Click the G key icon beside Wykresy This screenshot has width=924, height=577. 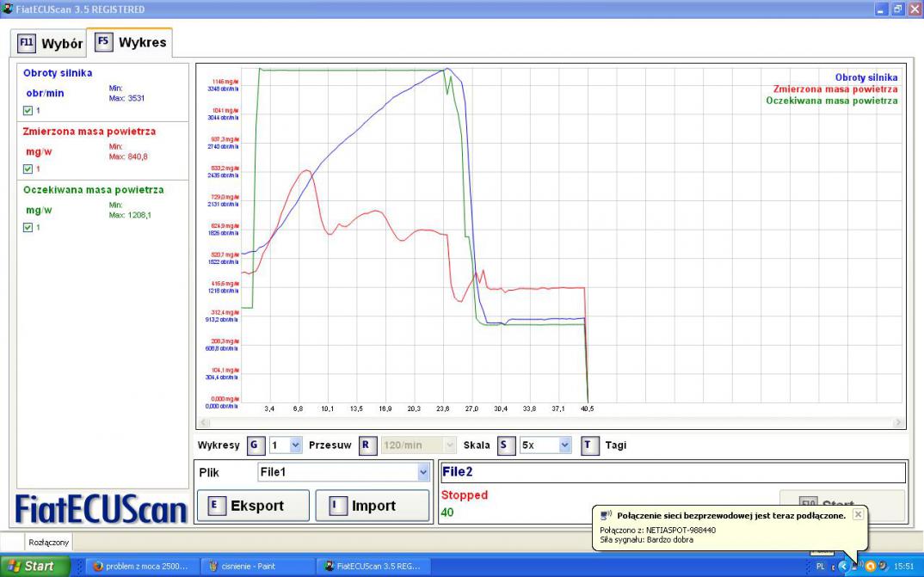click(255, 445)
